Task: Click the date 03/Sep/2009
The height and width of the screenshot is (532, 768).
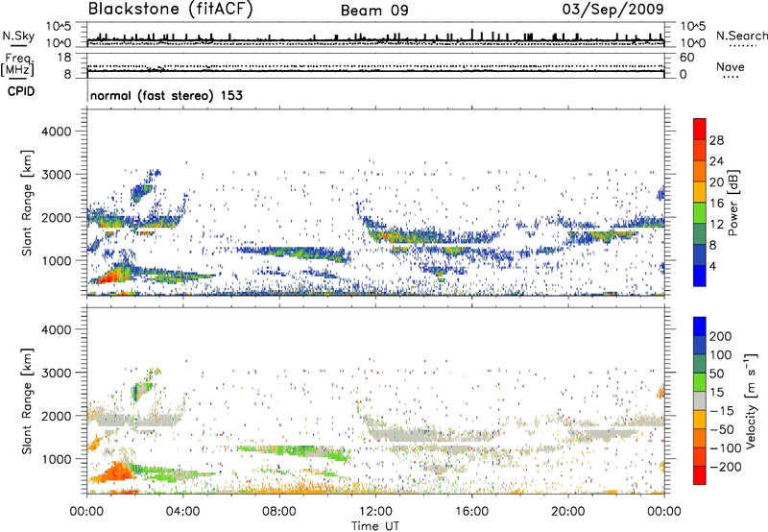Action: (x=612, y=9)
